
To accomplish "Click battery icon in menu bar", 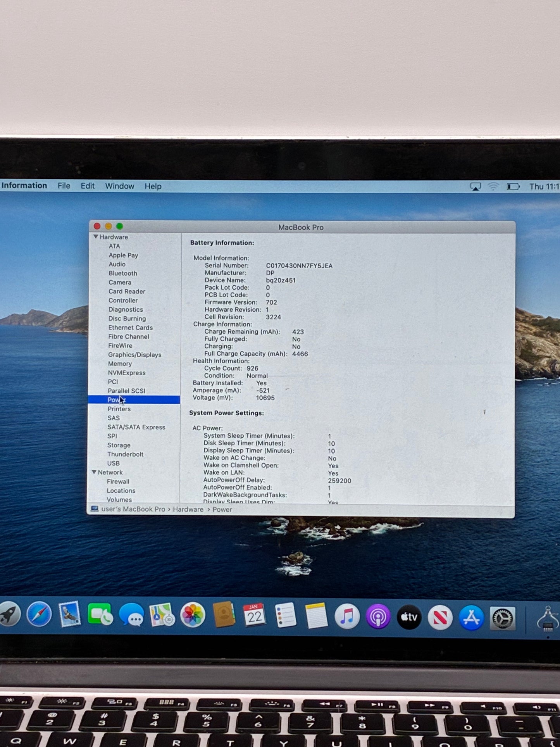I will pos(513,187).
